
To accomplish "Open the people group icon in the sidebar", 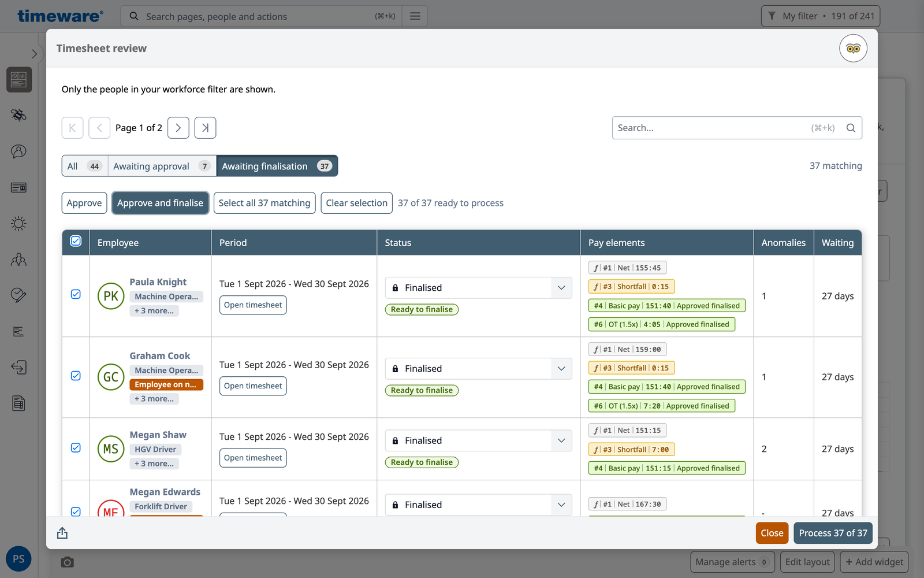I will pyautogui.click(x=18, y=260).
